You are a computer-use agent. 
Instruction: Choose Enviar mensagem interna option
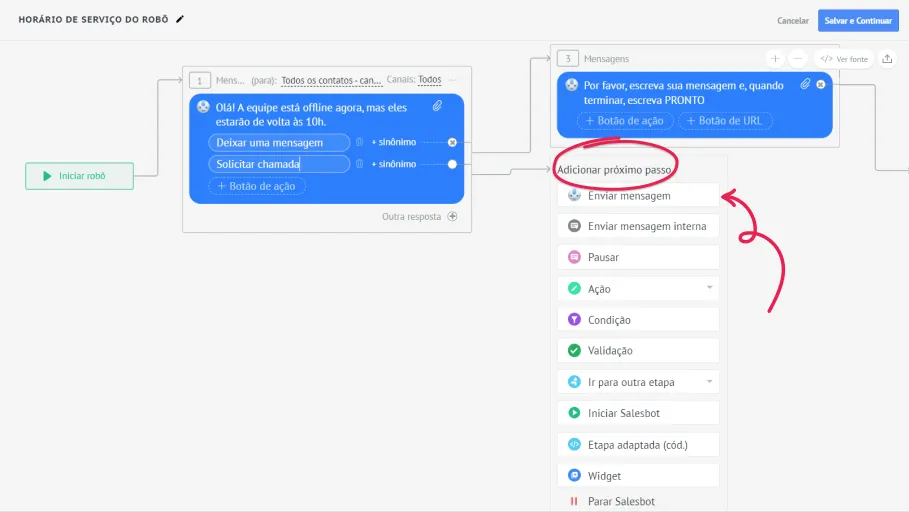coord(638,226)
